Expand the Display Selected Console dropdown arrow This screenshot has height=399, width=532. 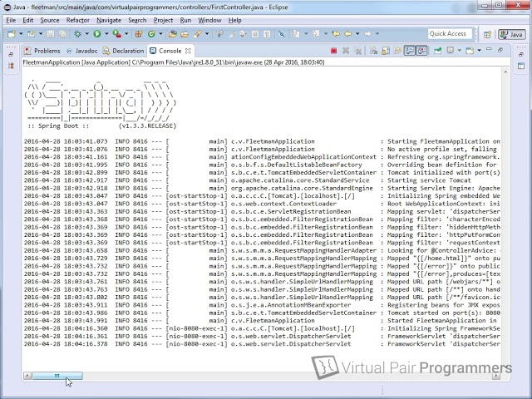click(459, 51)
